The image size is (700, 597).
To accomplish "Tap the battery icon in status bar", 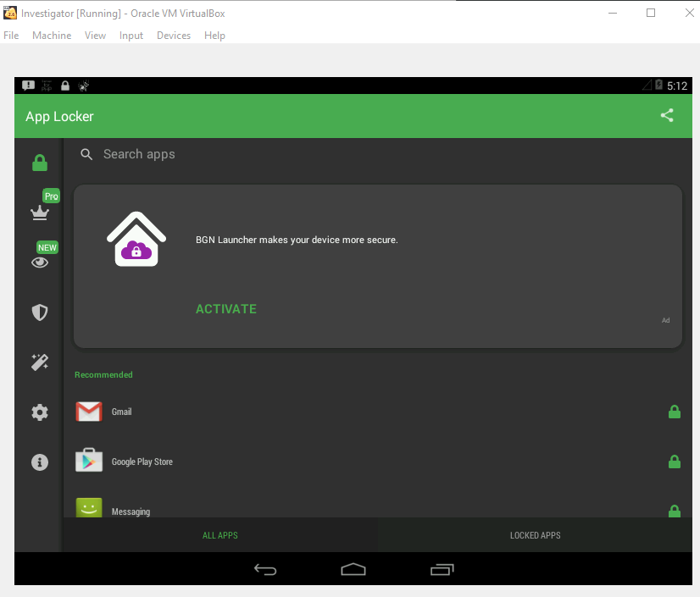I will pos(659,85).
